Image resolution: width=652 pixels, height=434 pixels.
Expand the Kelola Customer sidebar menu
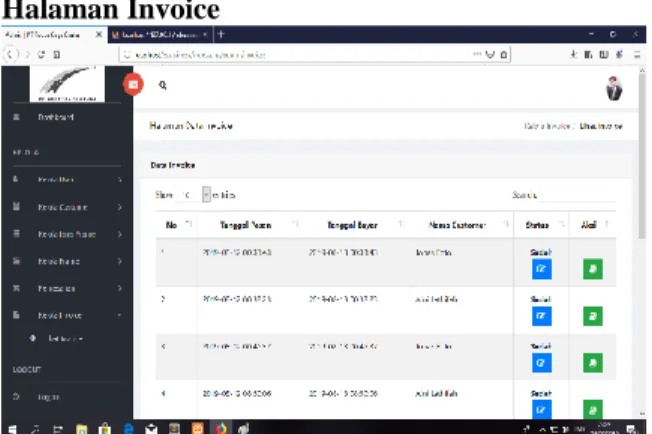tap(67, 207)
